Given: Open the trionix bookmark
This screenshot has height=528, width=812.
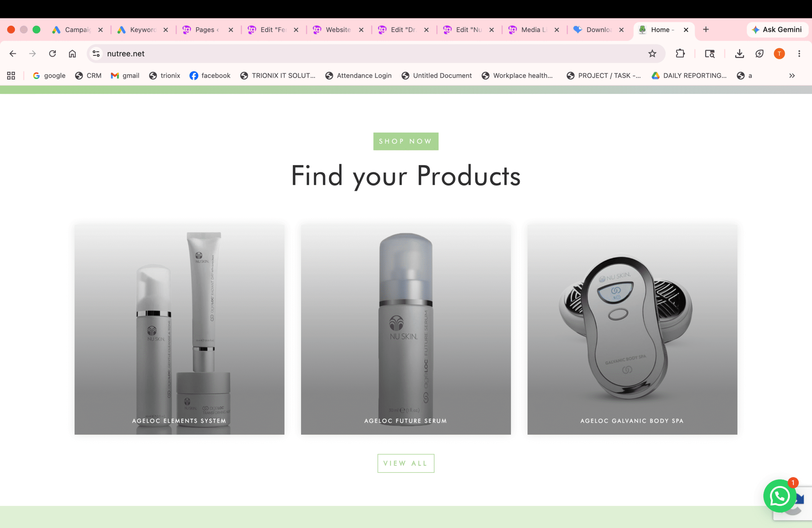Looking at the screenshot, I should click(x=165, y=76).
